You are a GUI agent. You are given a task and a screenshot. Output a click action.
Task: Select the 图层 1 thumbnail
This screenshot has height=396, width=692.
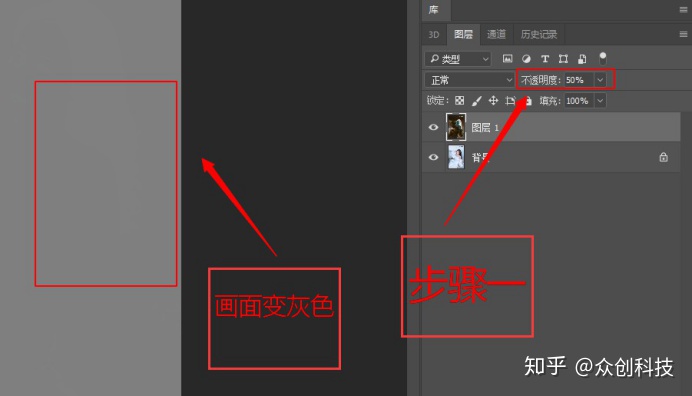coord(456,127)
